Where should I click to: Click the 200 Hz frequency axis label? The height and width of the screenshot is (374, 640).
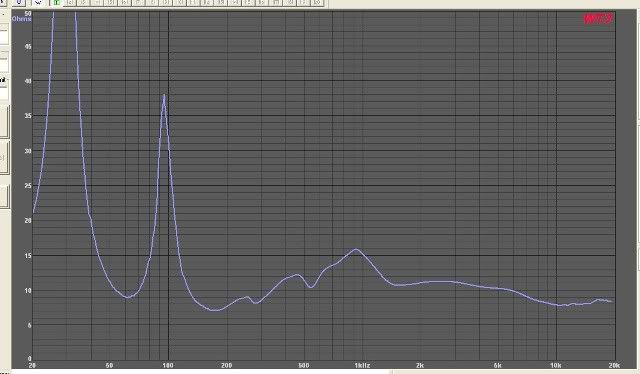(226, 365)
